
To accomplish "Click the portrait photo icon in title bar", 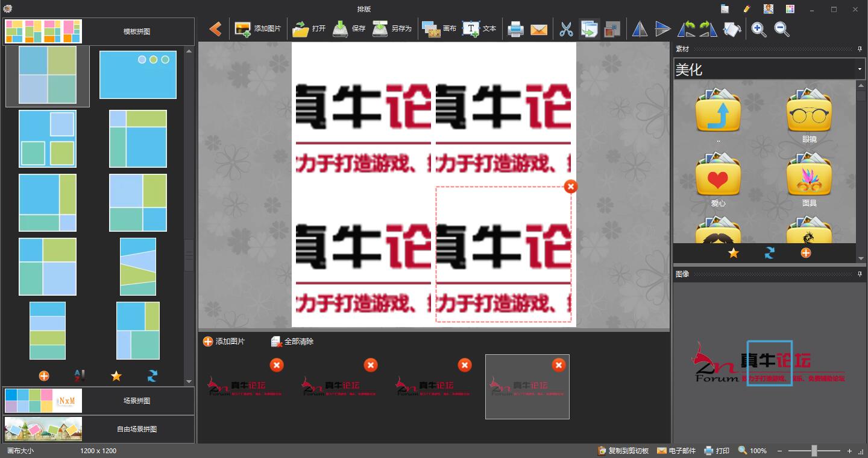I will (768, 9).
